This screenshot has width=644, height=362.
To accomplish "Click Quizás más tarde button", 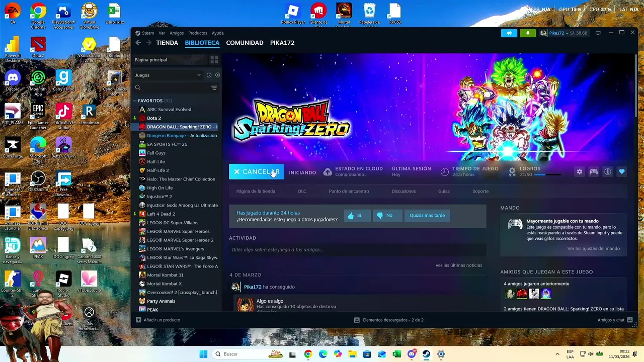I will tap(427, 215).
